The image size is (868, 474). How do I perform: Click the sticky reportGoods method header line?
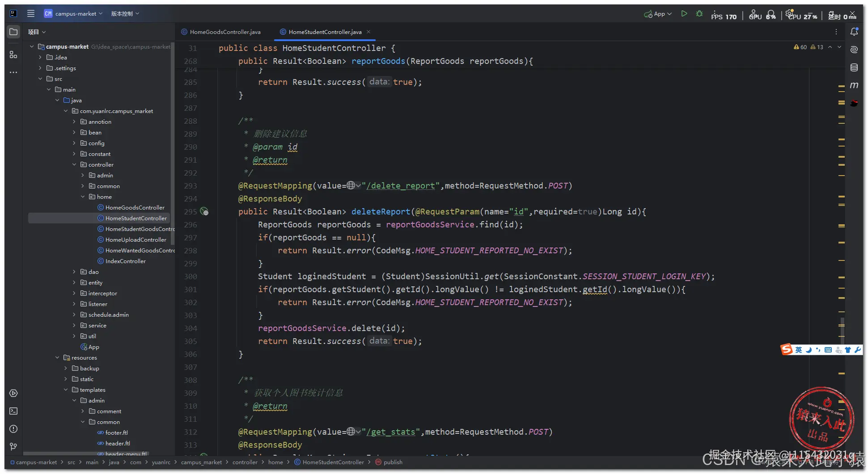(385, 61)
